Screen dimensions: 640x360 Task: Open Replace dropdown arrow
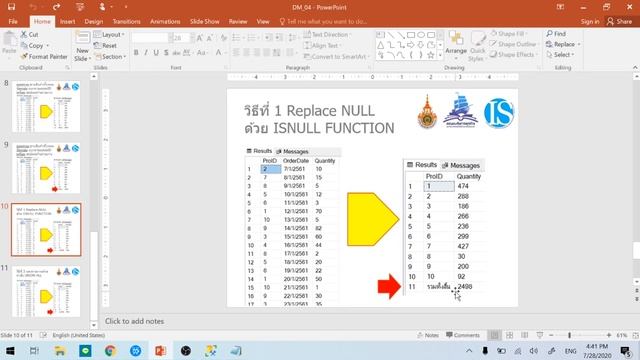point(579,44)
